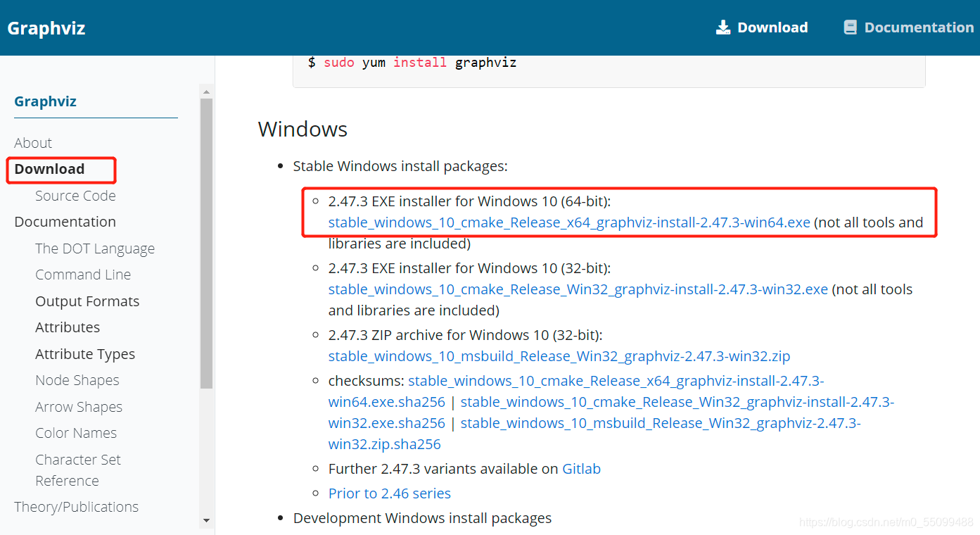This screenshot has width=980, height=535.
Task: Go to Graphviz home logo
Action: (x=46, y=28)
